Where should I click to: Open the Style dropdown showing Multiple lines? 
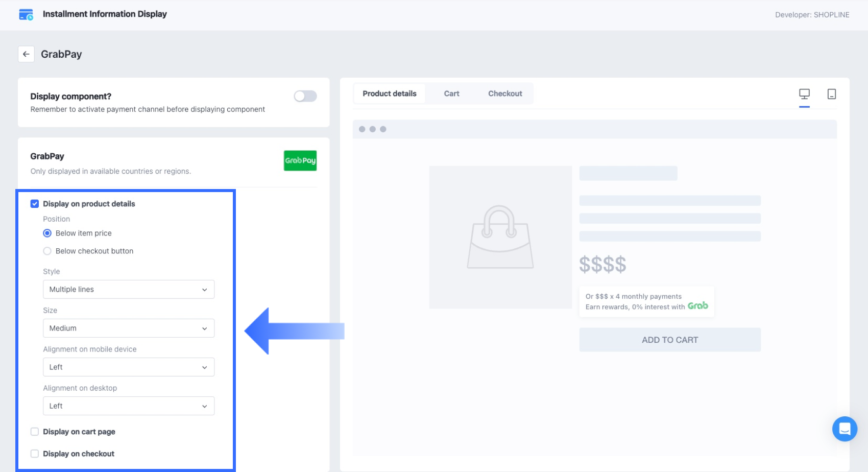[x=129, y=290]
